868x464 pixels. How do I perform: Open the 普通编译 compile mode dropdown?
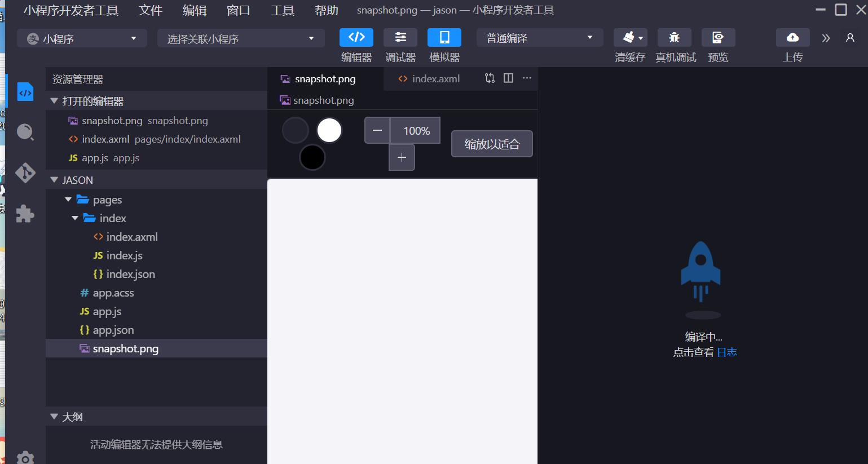click(x=540, y=38)
